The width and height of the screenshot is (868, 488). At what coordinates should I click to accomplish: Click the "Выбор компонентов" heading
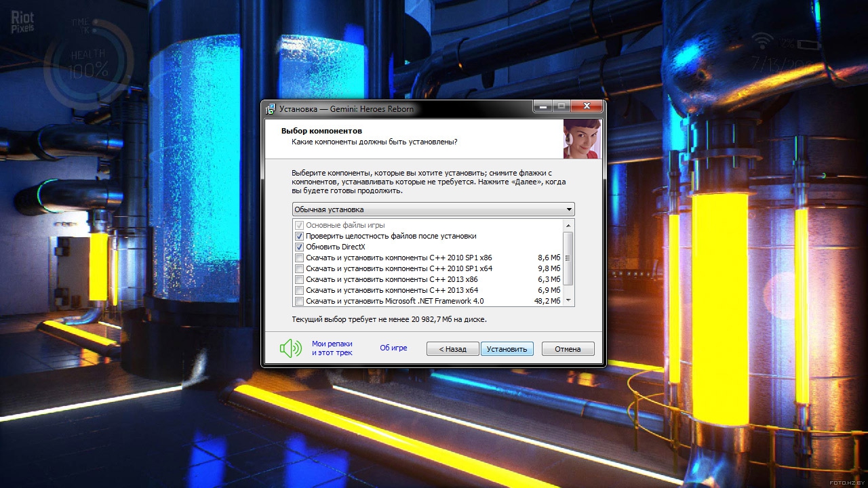[x=321, y=130]
